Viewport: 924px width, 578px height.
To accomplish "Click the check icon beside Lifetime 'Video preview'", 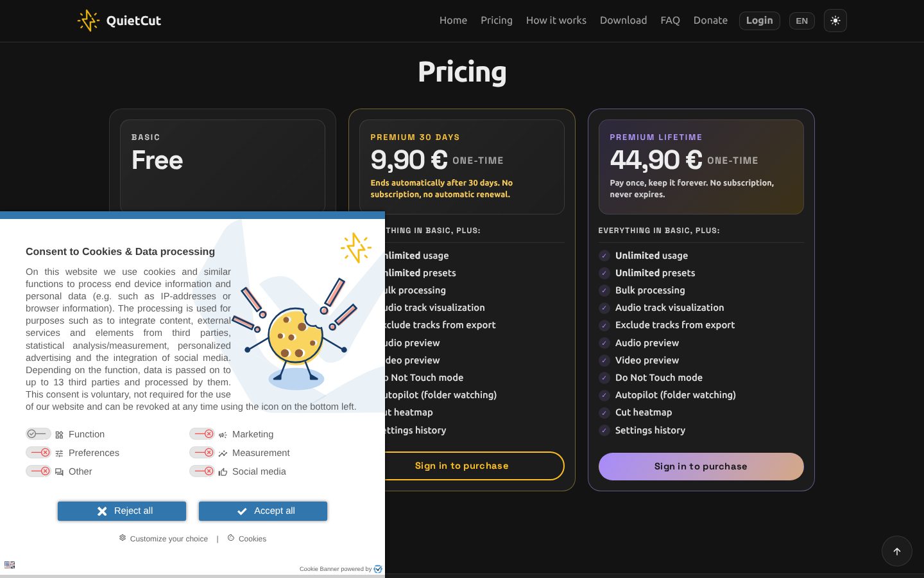I will click(604, 360).
